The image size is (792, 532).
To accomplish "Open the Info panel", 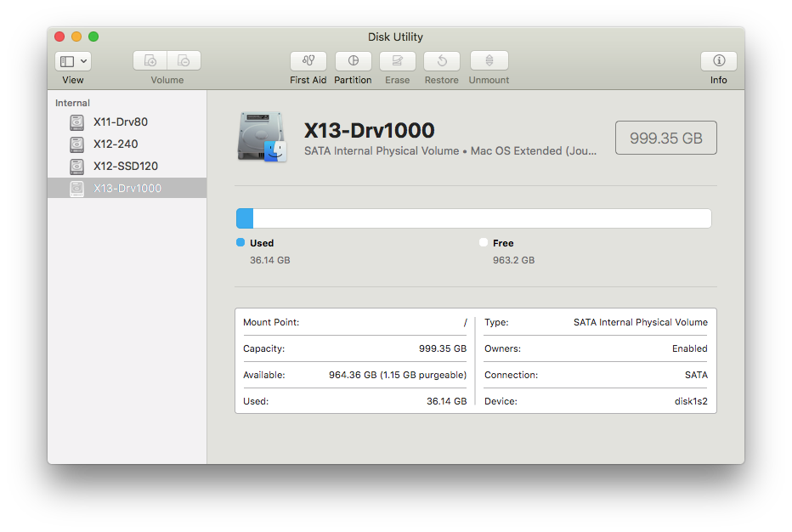I will [x=719, y=60].
